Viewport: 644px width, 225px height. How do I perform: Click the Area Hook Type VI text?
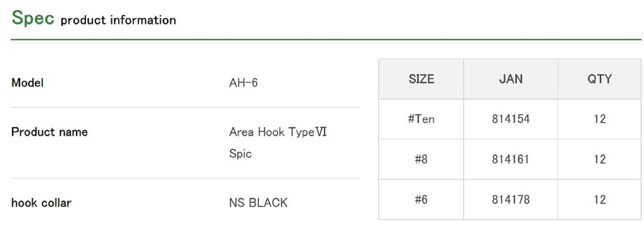click(278, 132)
